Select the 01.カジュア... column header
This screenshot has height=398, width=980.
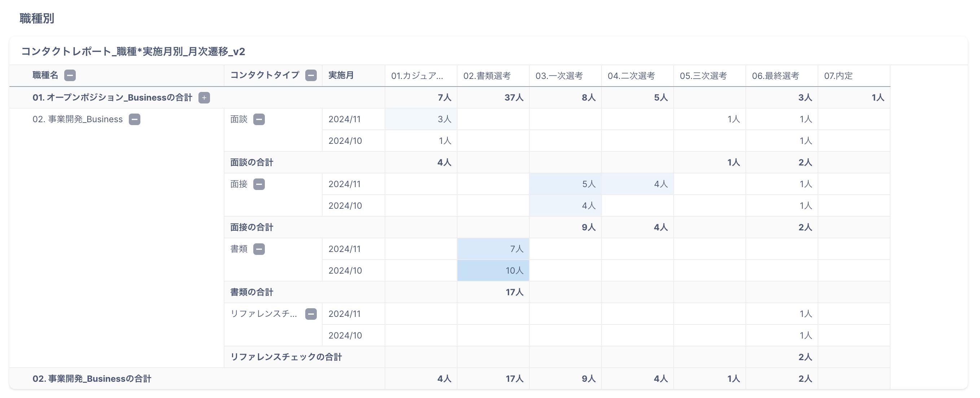pos(417,76)
